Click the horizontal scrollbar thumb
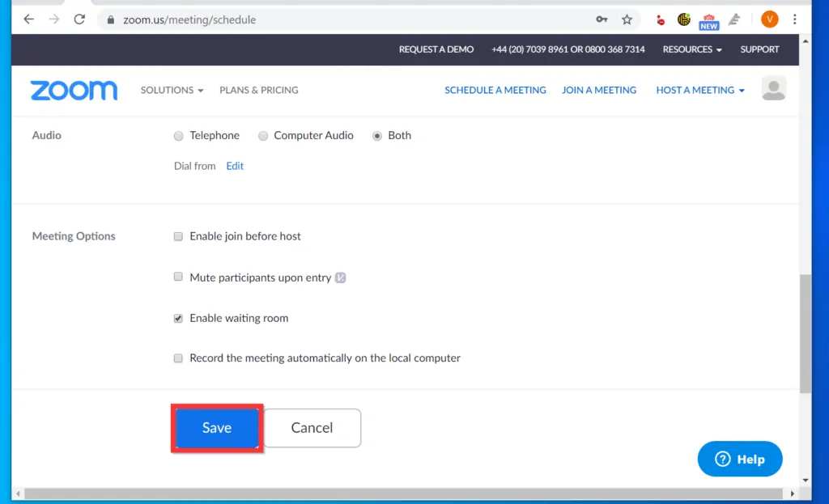This screenshot has height=504, width=829. pyautogui.click(x=403, y=493)
